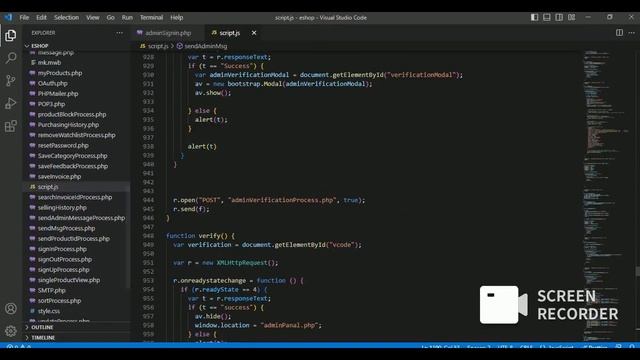
Task: Click the VS Code logo icon
Action: (x=8, y=18)
